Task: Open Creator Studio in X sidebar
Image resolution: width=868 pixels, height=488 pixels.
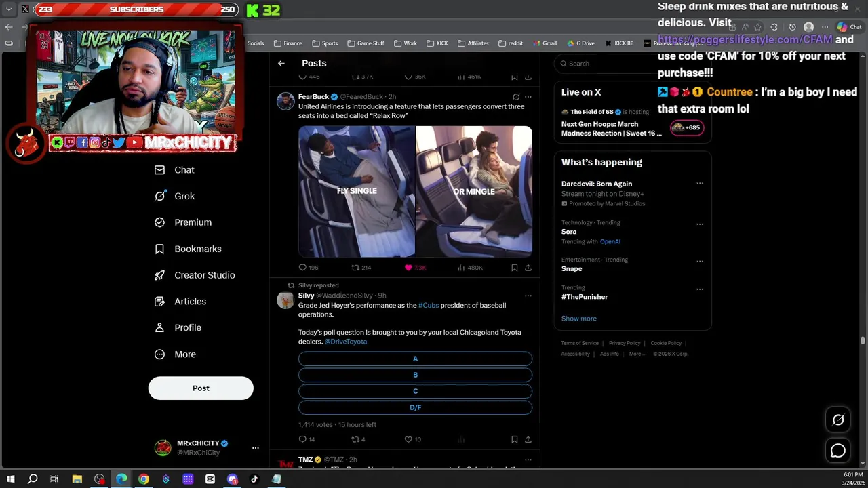Action: click(x=194, y=275)
